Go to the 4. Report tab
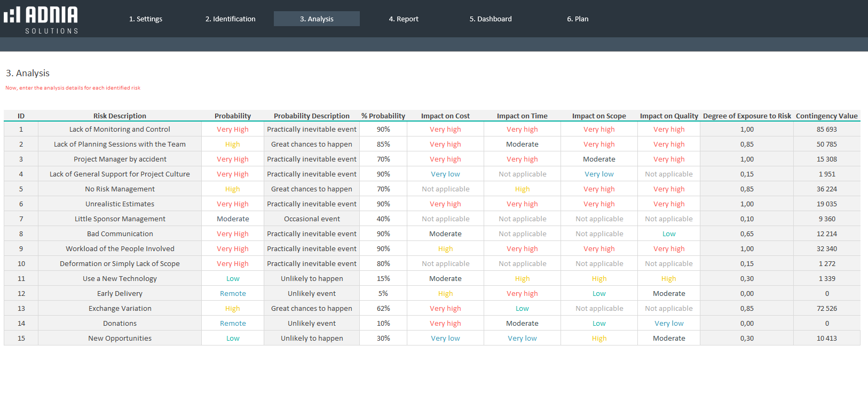This screenshot has height=394, width=868. [x=404, y=19]
